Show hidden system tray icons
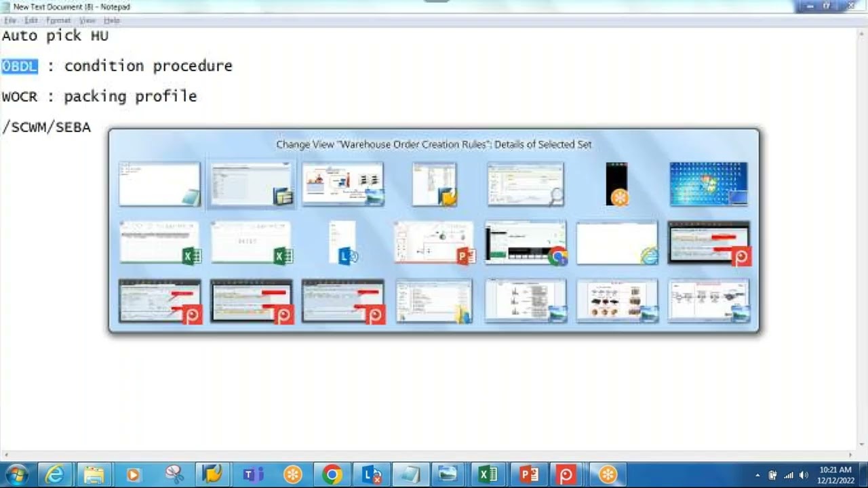The width and height of the screenshot is (868, 488). coord(757,475)
